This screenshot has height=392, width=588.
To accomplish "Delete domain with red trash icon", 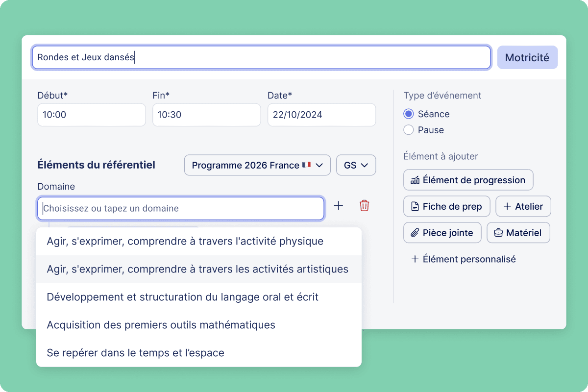I will (364, 206).
